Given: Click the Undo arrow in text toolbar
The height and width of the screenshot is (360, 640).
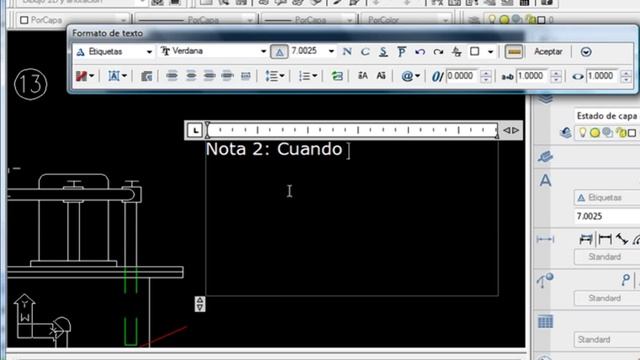Looking at the screenshot, I should coord(420,52).
